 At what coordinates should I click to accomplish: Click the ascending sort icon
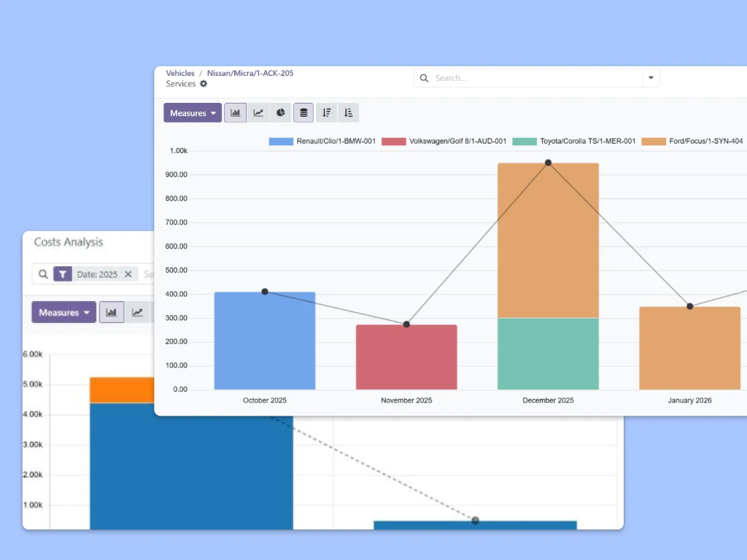click(348, 113)
